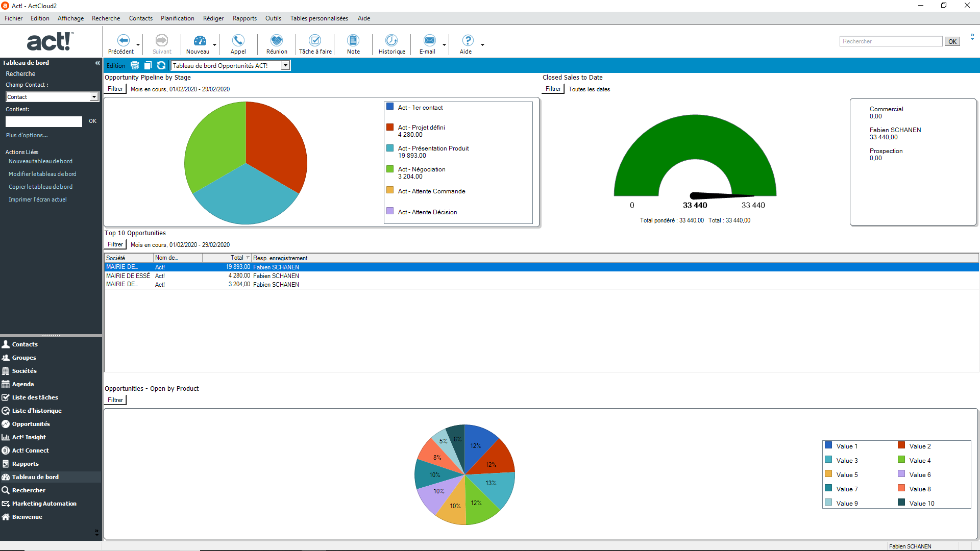This screenshot has height=551, width=980.
Task: Open the Historique toolbar icon
Action: (391, 40)
